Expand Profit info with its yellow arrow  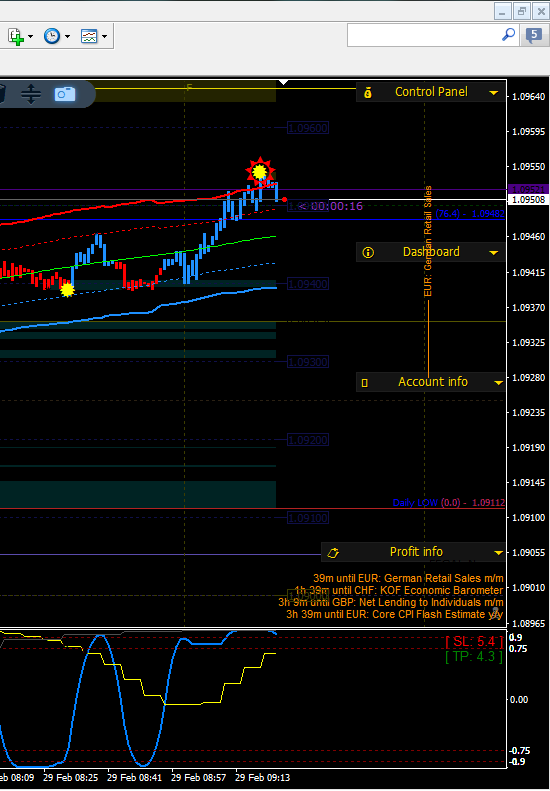pos(498,553)
